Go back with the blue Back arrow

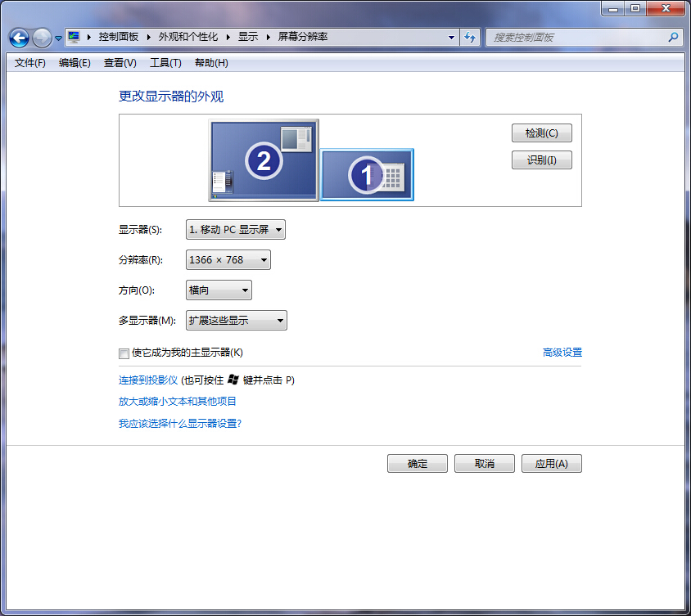click(x=19, y=38)
